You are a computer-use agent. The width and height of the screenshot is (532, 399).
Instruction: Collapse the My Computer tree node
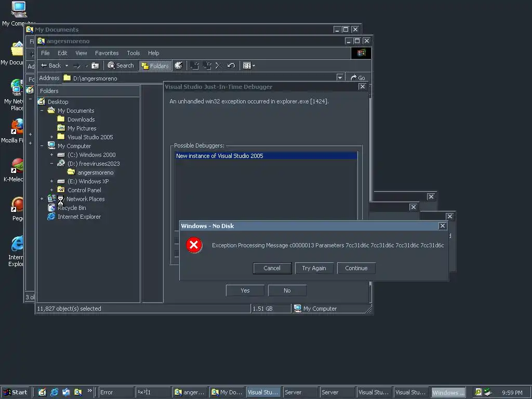pyautogui.click(x=42, y=146)
